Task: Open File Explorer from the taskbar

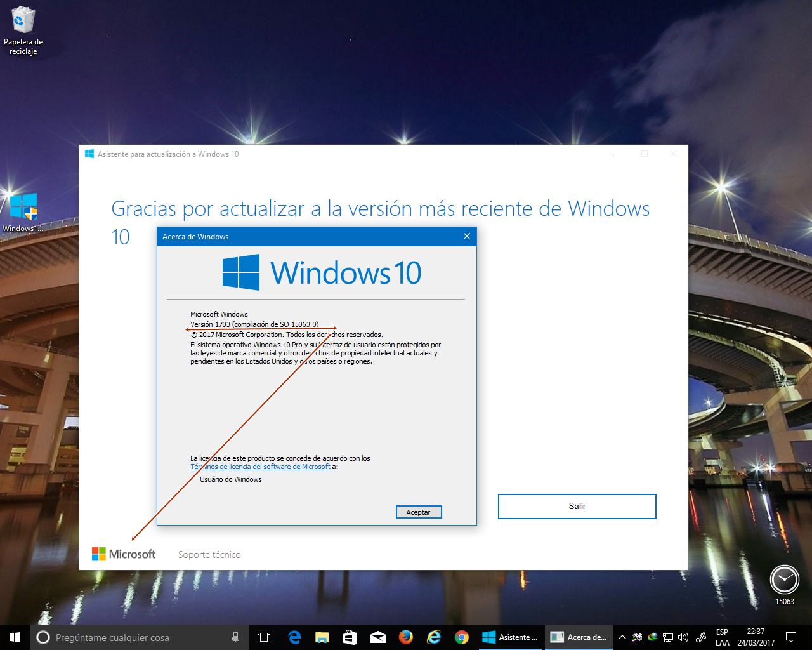Action: click(x=322, y=637)
